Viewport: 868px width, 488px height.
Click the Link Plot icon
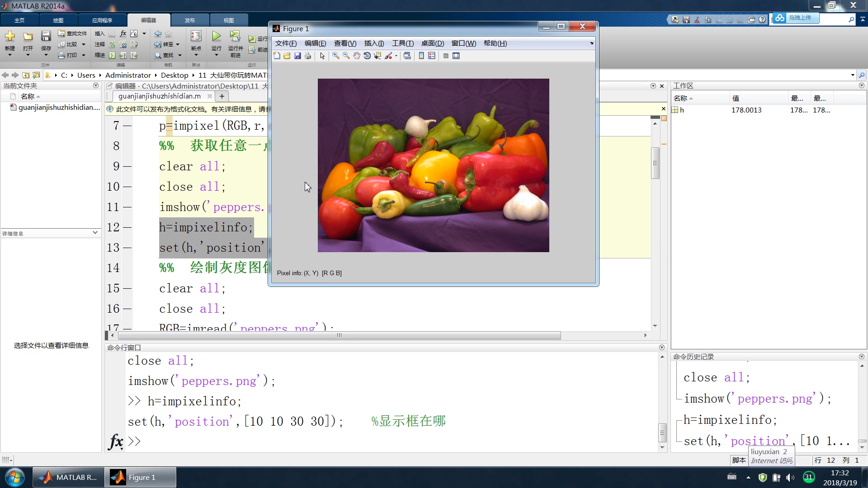coord(407,56)
